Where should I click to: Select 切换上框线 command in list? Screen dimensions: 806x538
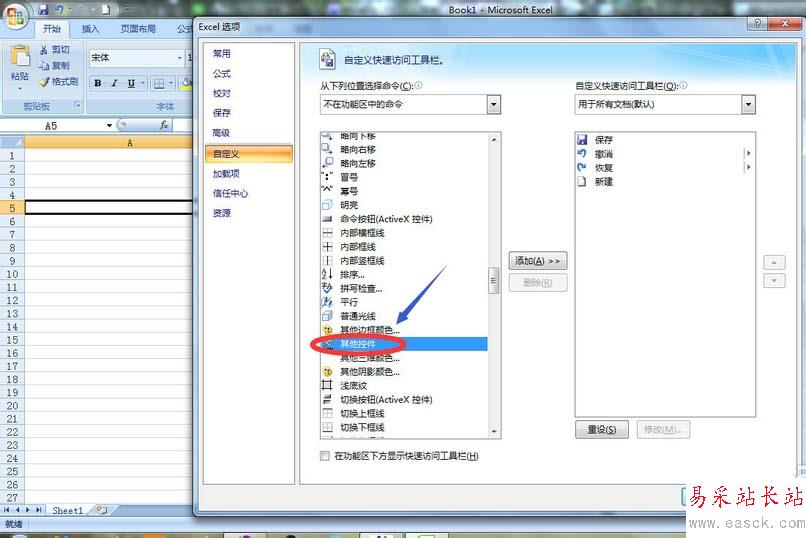[x=404, y=413]
